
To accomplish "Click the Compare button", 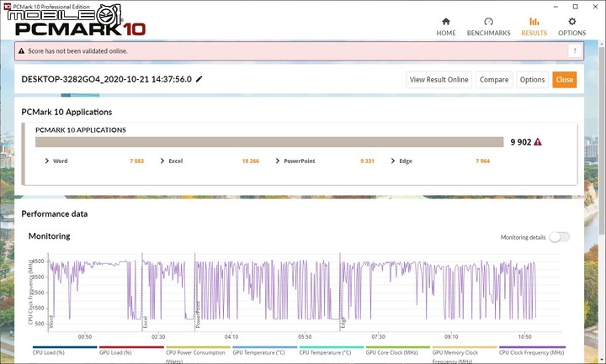I will point(494,80).
